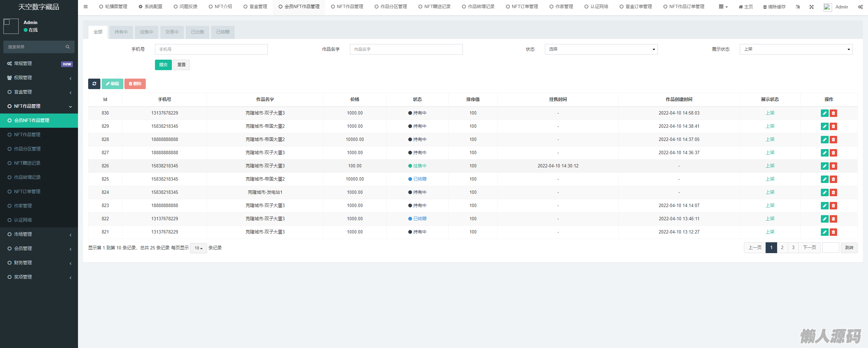Image resolution: width=868 pixels, height=348 pixels.
Task: Switch to the 挂售中 filter tab
Action: (146, 32)
